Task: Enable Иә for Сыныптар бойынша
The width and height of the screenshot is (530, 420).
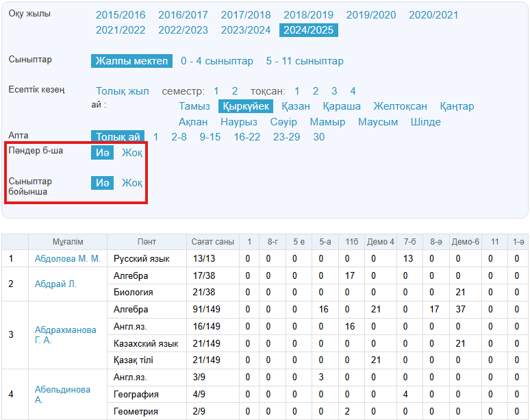Action: coord(103,183)
